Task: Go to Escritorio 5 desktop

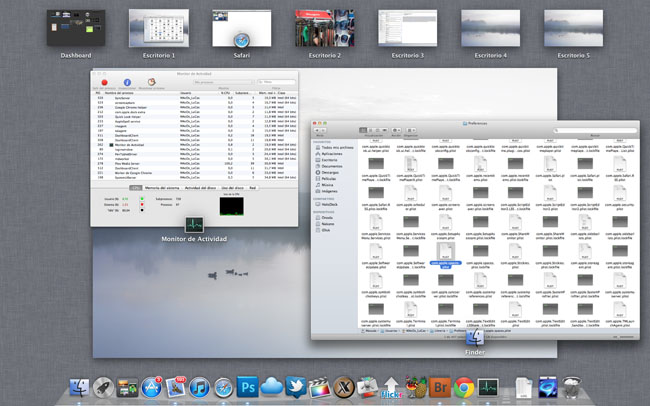Action: pyautogui.click(x=572, y=28)
